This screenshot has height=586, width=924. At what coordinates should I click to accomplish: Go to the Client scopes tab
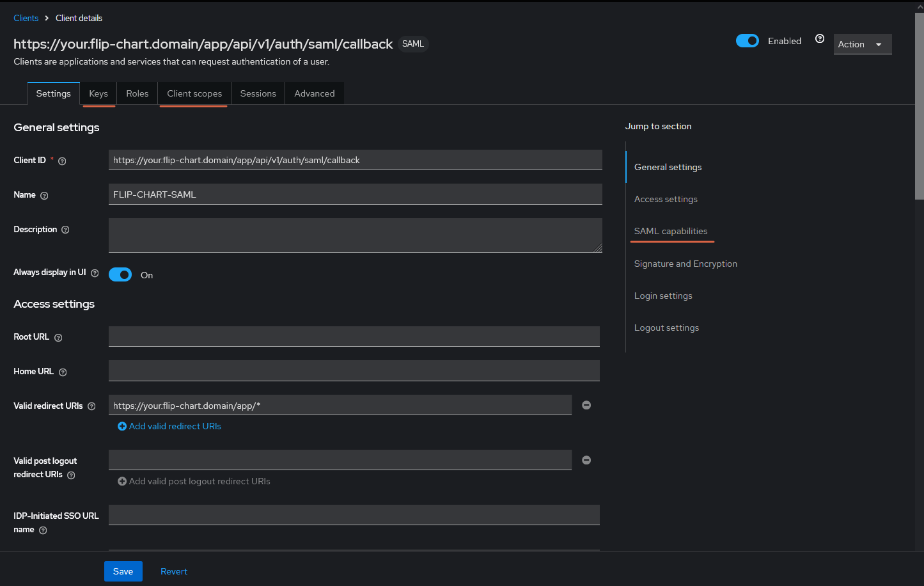(194, 93)
